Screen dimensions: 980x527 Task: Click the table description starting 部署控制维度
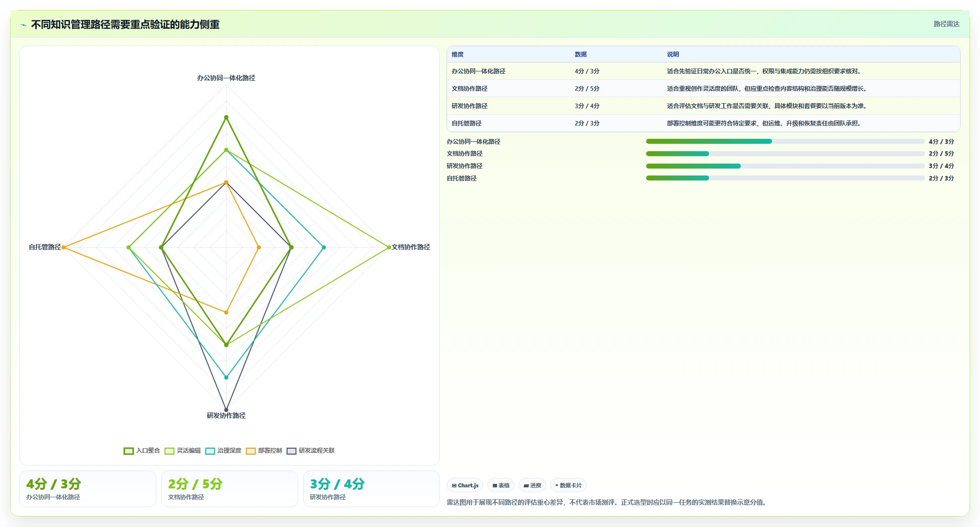pyautogui.click(x=765, y=123)
